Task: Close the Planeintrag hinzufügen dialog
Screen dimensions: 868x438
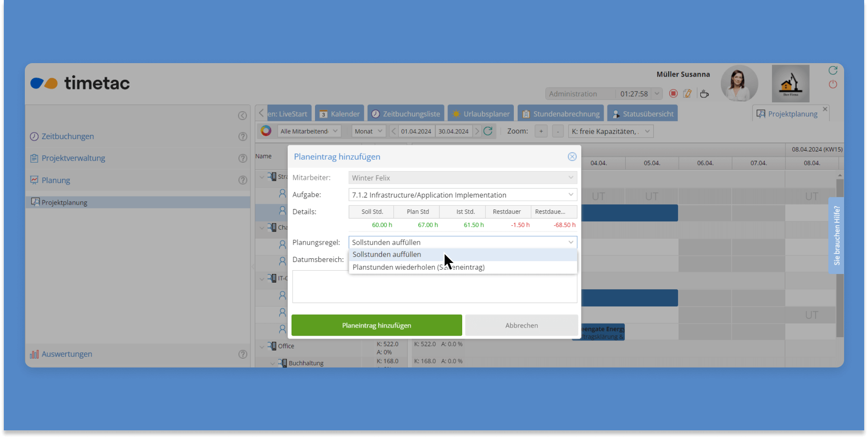Action: 572,157
